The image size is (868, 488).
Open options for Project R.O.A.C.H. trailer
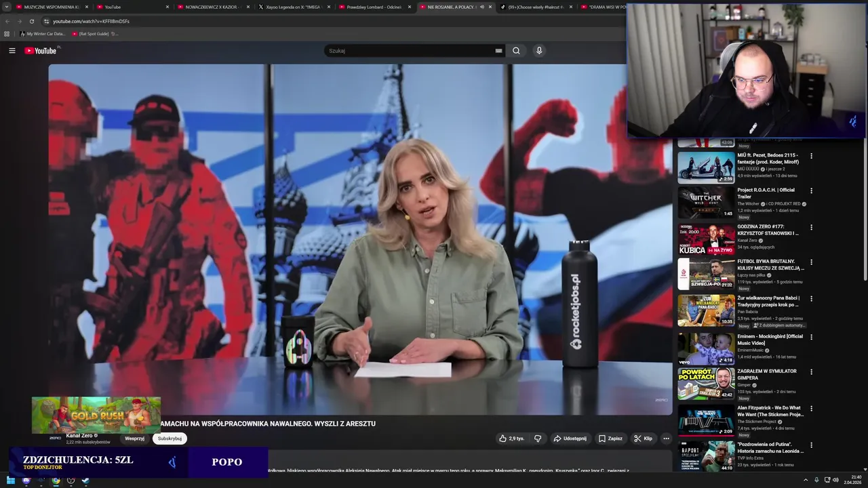pos(811,190)
